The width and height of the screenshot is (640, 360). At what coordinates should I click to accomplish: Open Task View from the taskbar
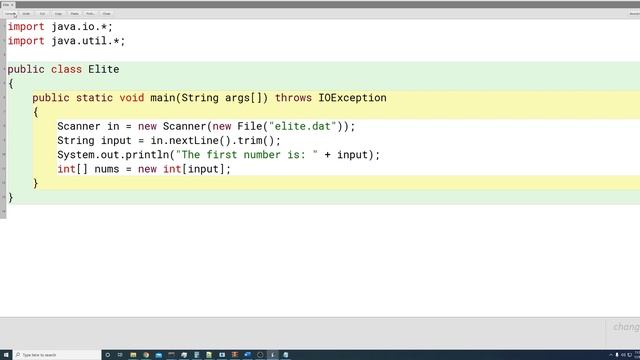[x=120, y=355]
